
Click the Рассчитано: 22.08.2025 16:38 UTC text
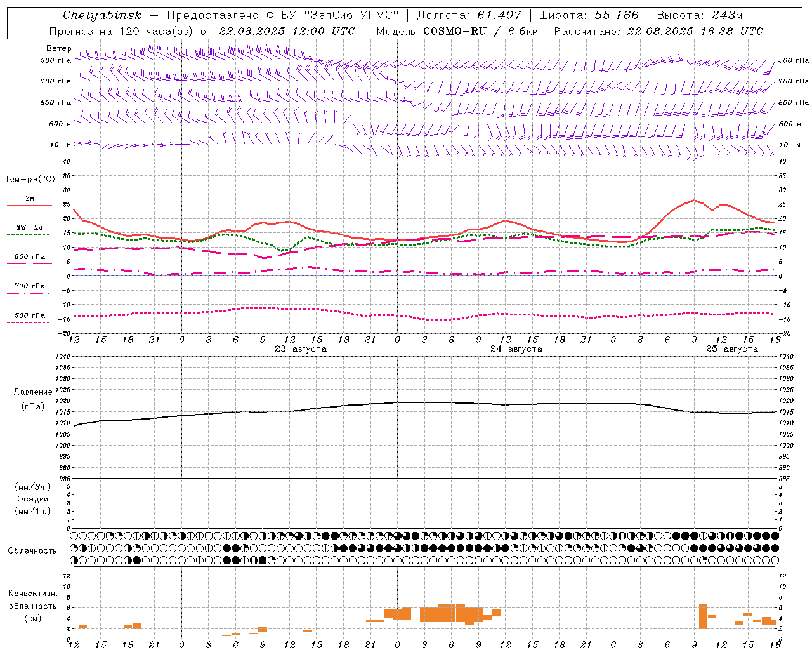click(658, 31)
